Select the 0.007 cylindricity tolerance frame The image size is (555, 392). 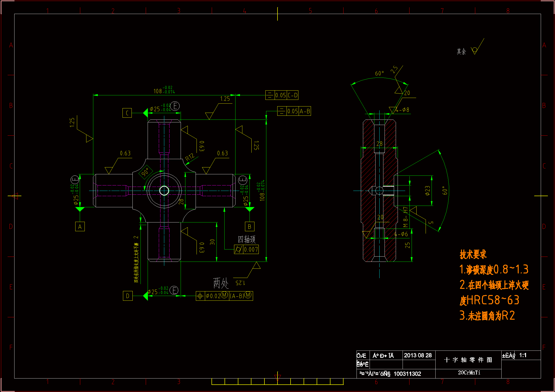coord(246,249)
